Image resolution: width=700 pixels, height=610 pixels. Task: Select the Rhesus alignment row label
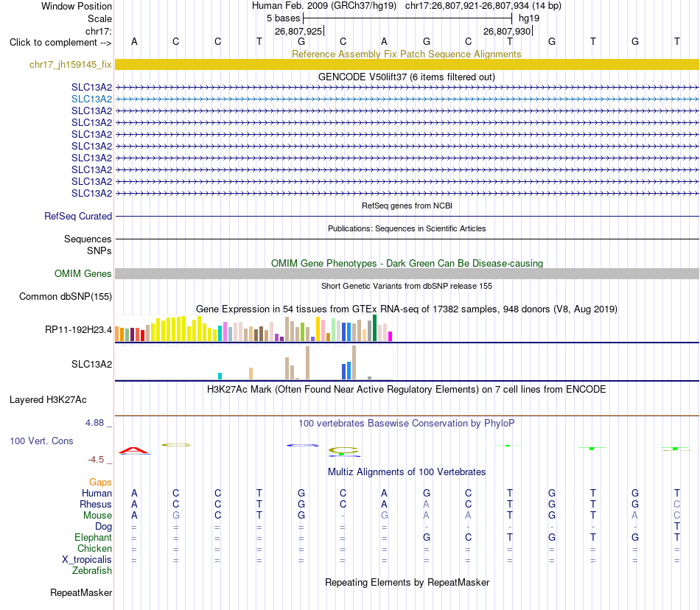point(96,504)
